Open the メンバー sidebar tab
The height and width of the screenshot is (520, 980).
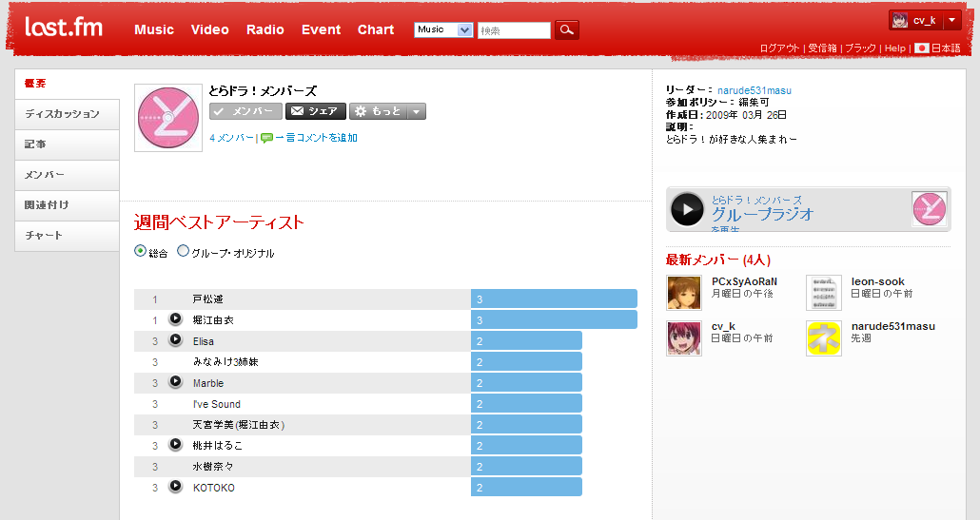pyautogui.click(x=67, y=175)
